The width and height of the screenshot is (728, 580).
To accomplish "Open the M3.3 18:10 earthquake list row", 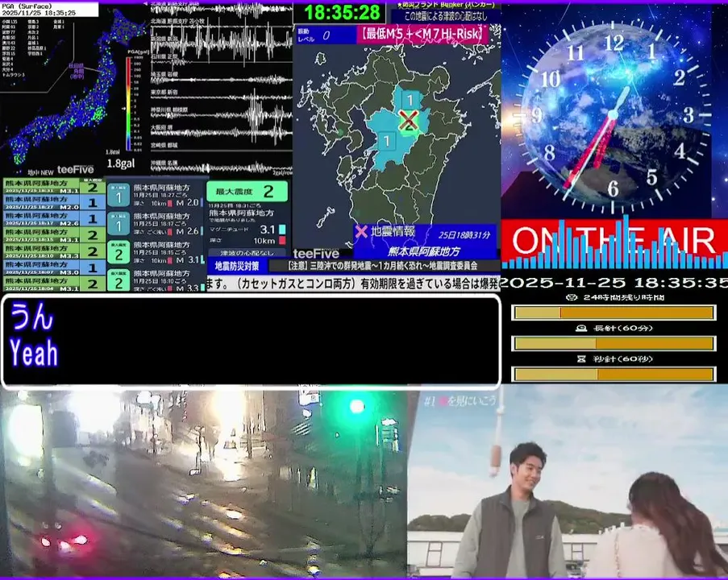I will [54, 251].
